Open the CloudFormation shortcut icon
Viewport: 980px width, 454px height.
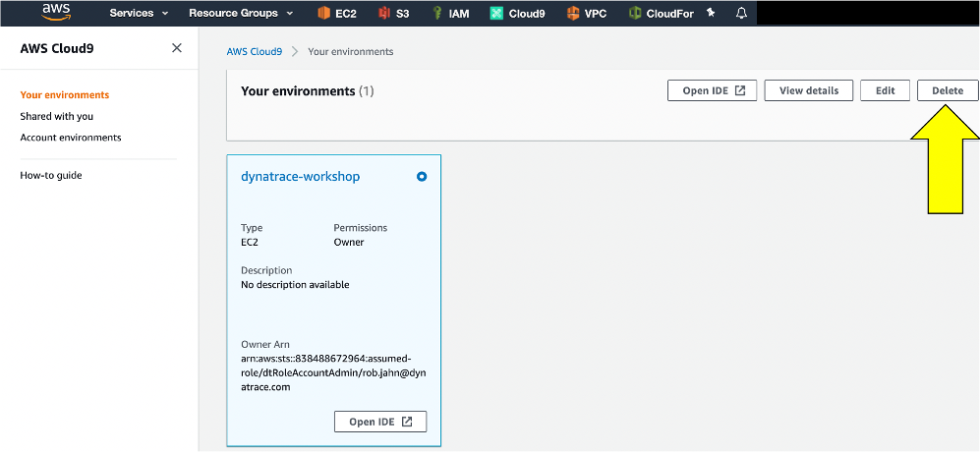[x=635, y=13]
